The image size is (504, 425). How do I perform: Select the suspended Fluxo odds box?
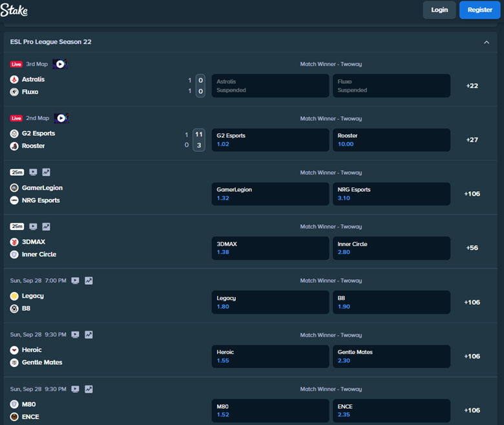coord(392,86)
